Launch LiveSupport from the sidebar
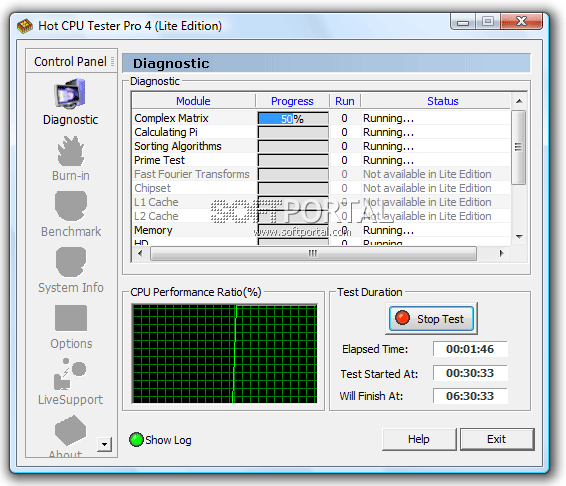Viewport: 566px width, 486px height. point(70,374)
